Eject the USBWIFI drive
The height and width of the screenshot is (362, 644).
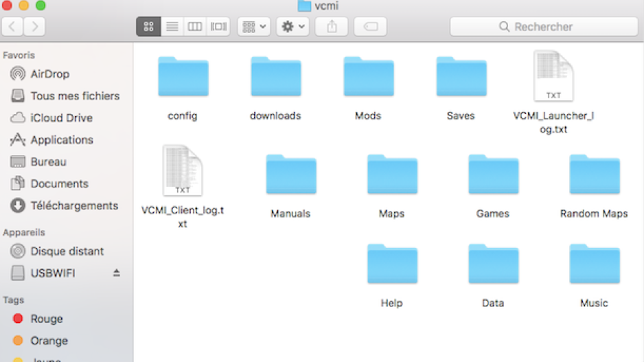116,273
